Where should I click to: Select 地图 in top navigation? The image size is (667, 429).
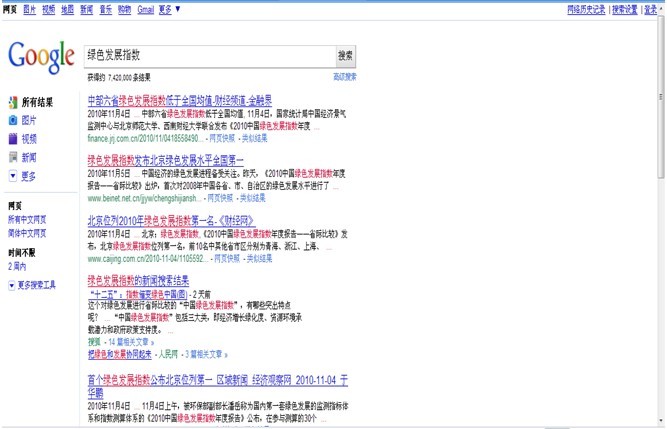pyautogui.click(x=67, y=9)
